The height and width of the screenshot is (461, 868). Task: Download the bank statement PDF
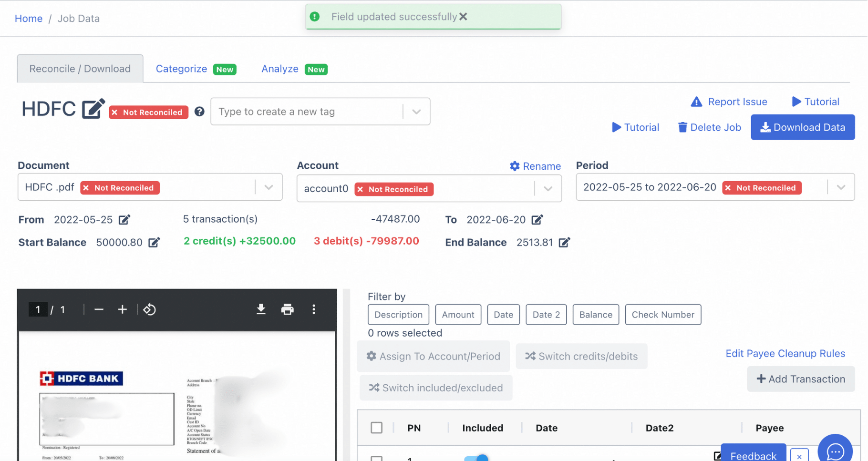(x=261, y=309)
